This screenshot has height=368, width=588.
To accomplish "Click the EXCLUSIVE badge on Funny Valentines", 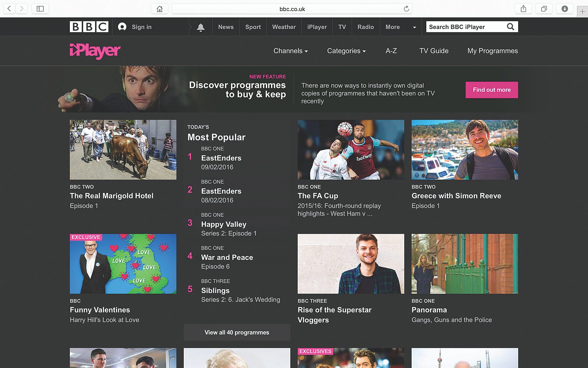I will pos(86,237).
